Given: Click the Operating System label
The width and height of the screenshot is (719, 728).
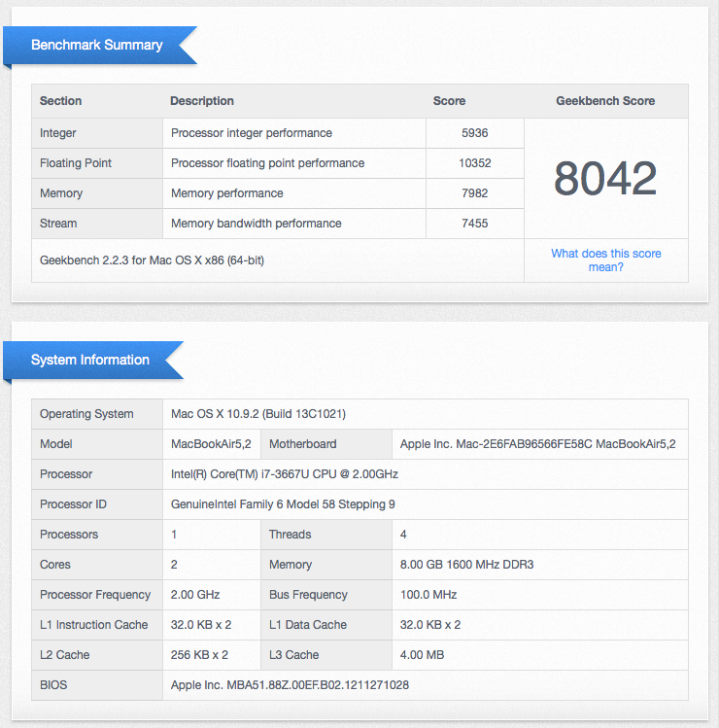Looking at the screenshot, I should pos(86,414).
